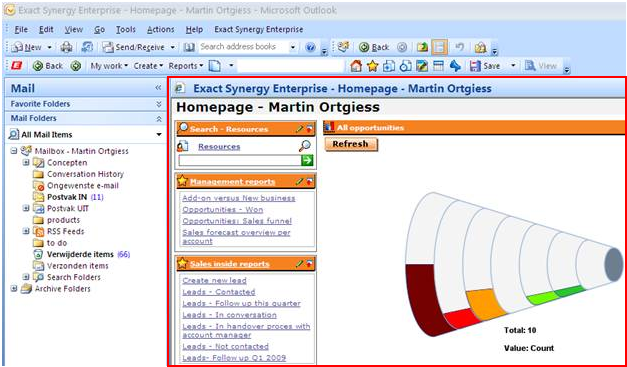
Task: Click the green arrow search go button
Action: click(x=307, y=160)
